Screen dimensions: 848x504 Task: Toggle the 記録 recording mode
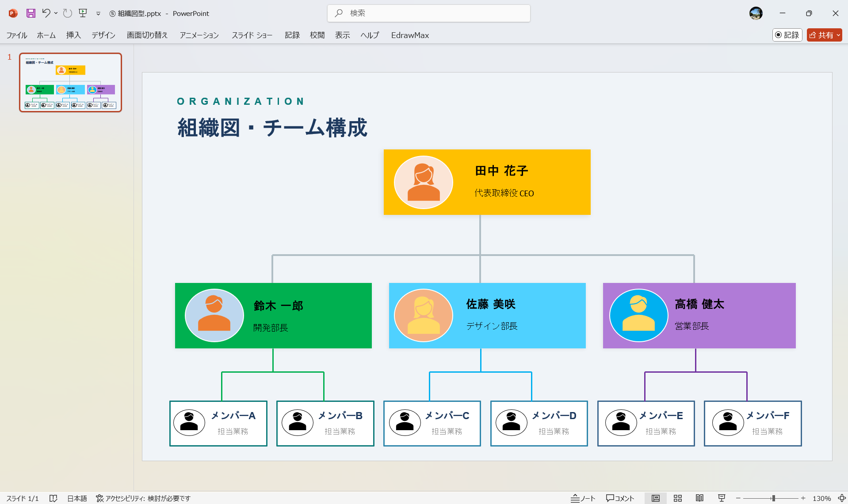tap(787, 35)
